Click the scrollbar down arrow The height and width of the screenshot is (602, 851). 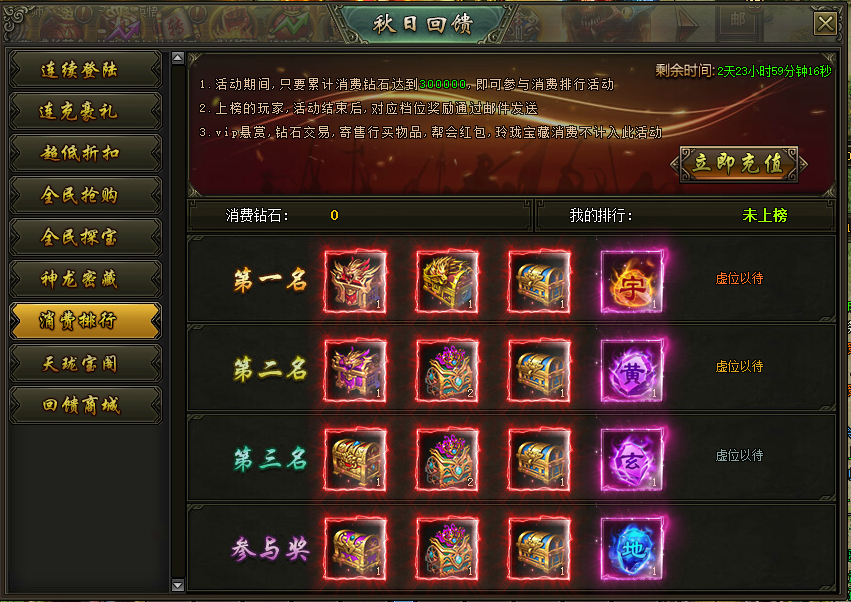click(177, 585)
